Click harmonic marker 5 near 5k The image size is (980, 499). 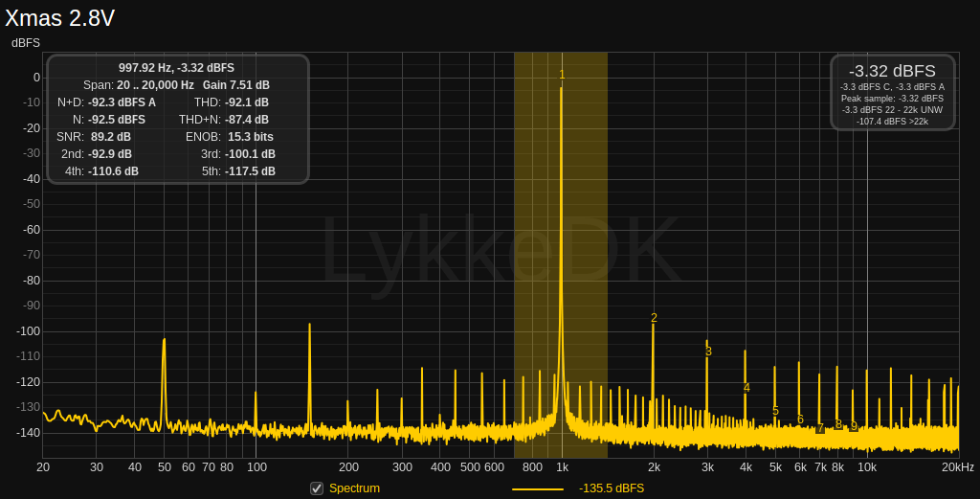(x=775, y=411)
